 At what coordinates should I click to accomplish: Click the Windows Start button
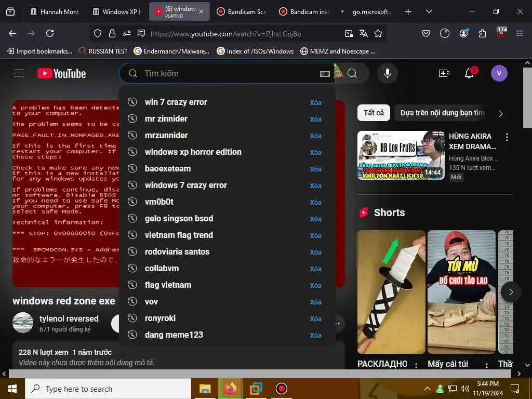pos(12,389)
